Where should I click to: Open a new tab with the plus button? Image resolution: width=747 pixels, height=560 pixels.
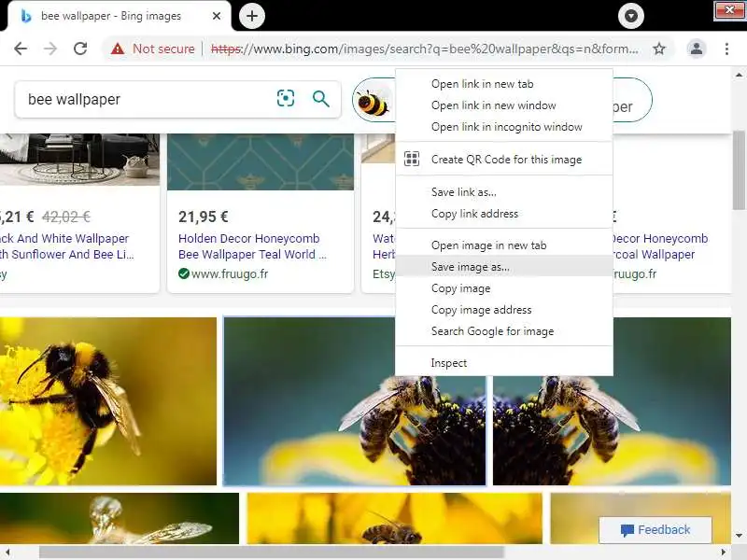pyautogui.click(x=251, y=16)
